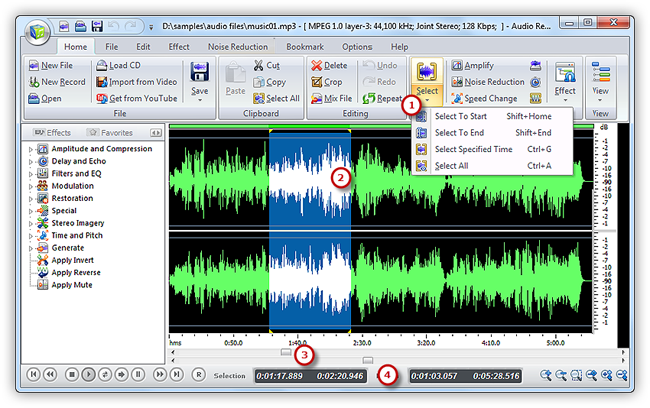Open the Save dropdown arrow
Viewport: 650px width, 408px height.
tap(200, 100)
